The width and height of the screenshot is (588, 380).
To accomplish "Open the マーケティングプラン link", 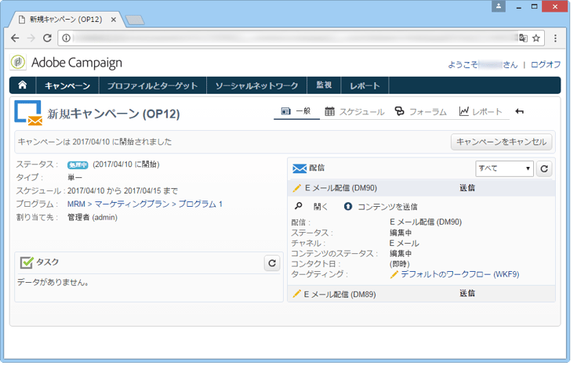I will (132, 204).
